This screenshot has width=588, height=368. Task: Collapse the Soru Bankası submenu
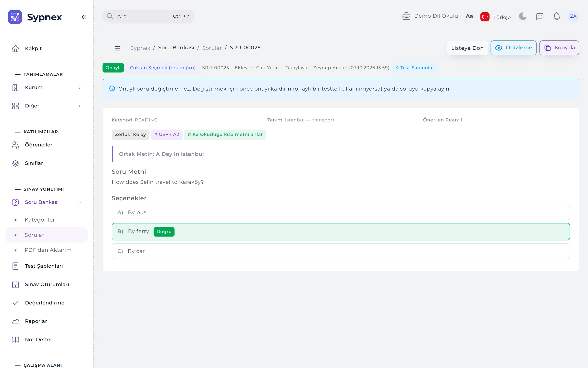[47, 202]
